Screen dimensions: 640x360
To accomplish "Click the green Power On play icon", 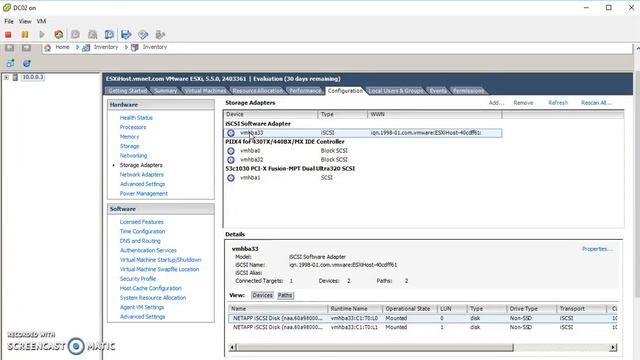I will pos(42,35).
